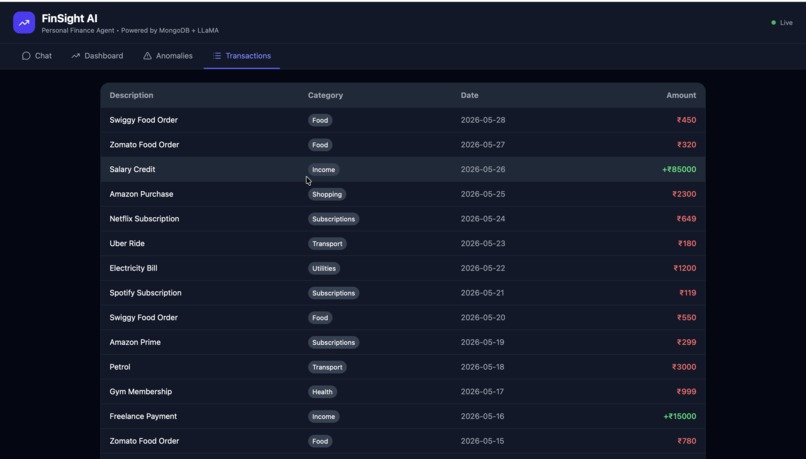
Task: Click the Netflix Subscription description
Action: click(x=144, y=218)
